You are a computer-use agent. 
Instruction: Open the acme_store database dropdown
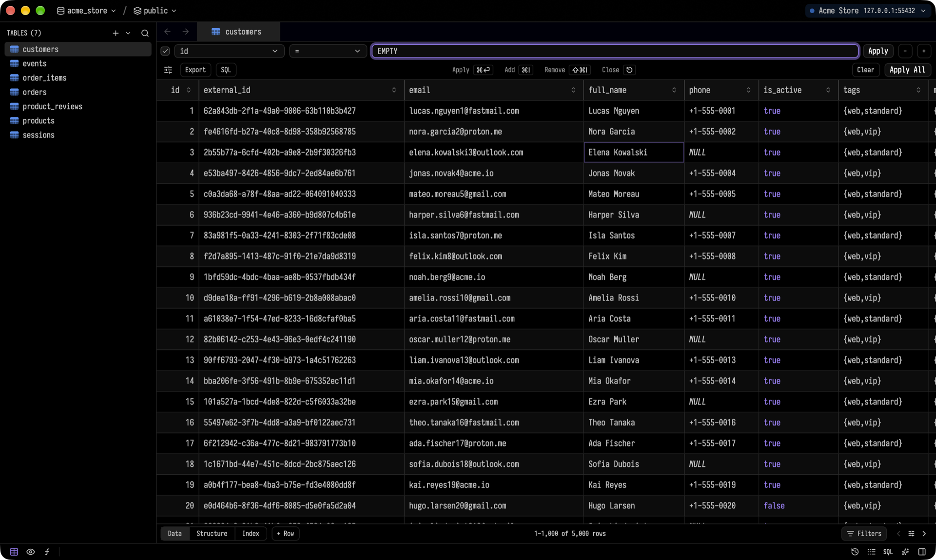[87, 11]
